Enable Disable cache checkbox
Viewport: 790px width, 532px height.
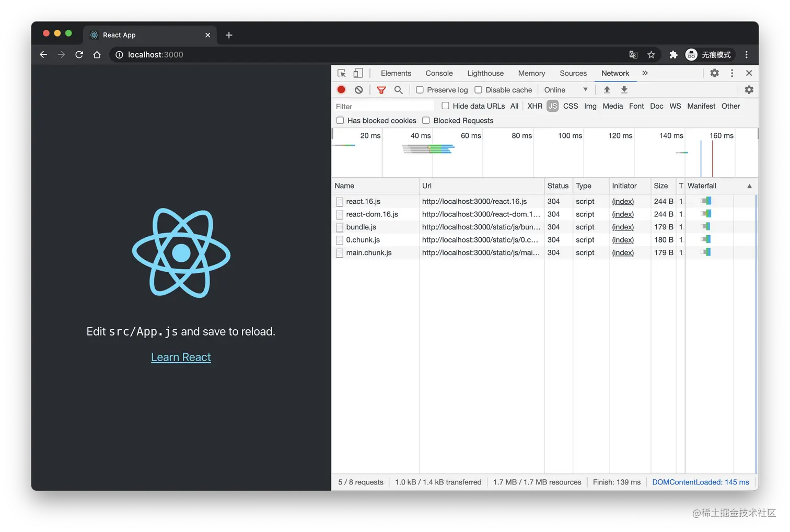point(478,90)
